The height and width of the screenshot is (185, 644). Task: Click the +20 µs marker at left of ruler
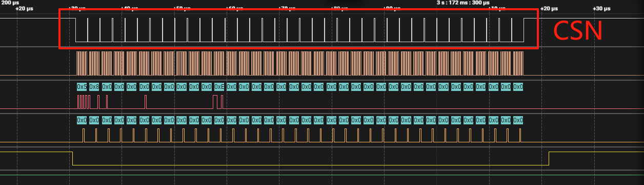(x=24, y=9)
